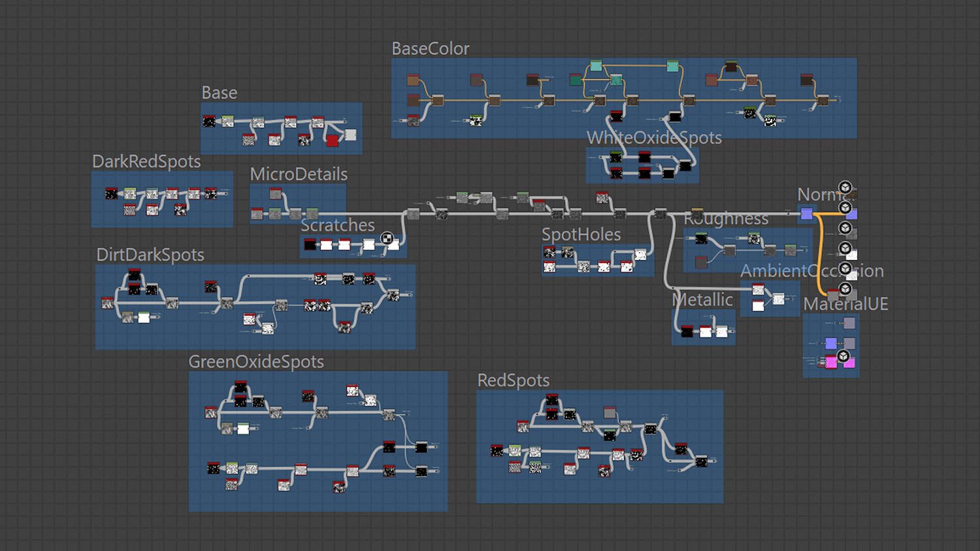The height and width of the screenshot is (551, 980).
Task: Click the cube badge on the brown BaseColor output node
Action: click(x=845, y=188)
